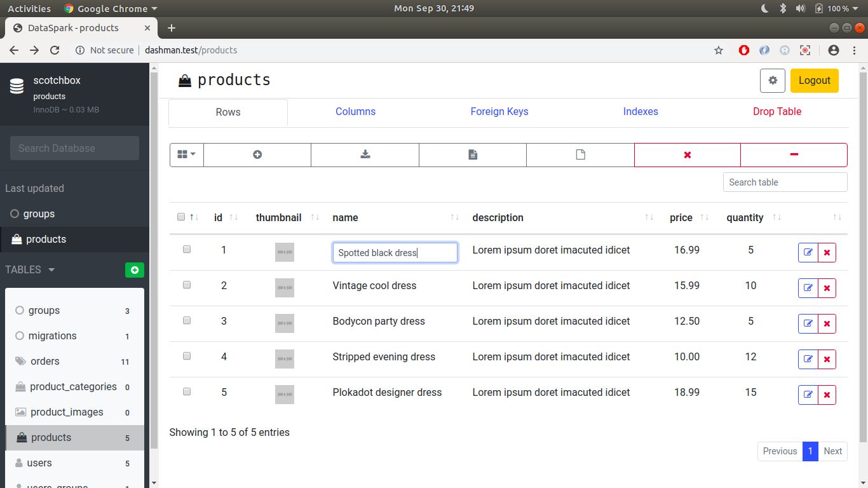Check the checkbox for row 1
This screenshot has height=488, width=868.
tap(187, 250)
